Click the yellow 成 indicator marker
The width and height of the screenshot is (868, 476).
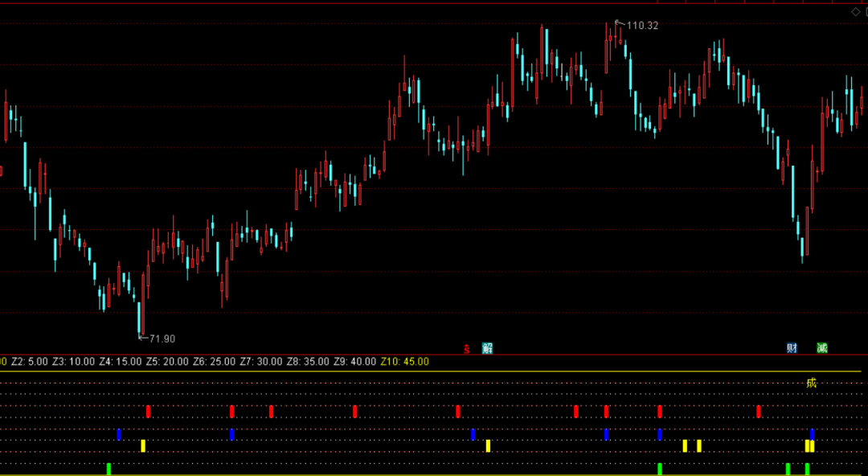click(x=812, y=383)
